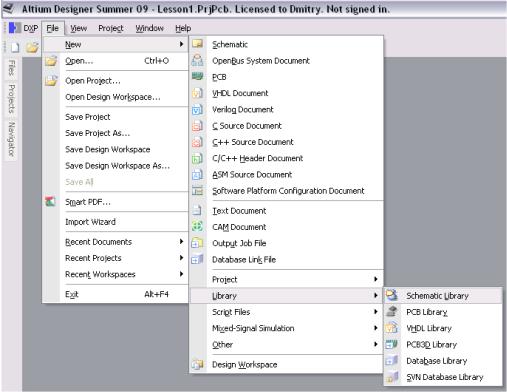This screenshot has width=507, height=392.
Task: Open the Navigator side panel tab
Action: [x=11, y=139]
